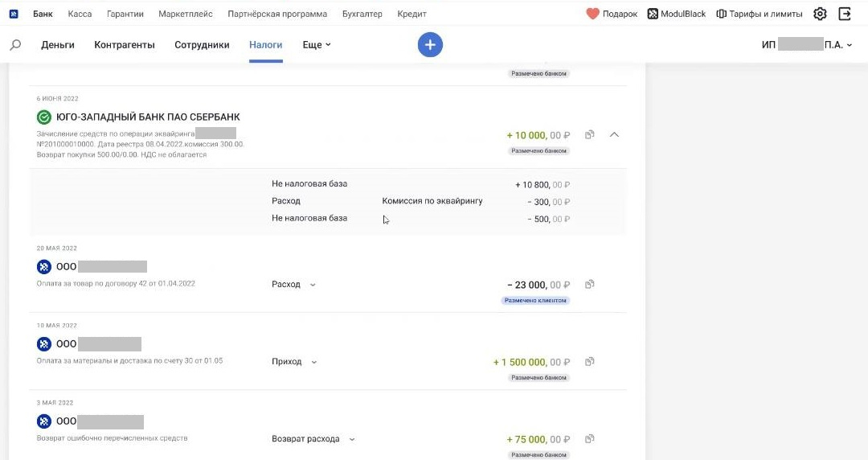Open the Расход type dropdown

[293, 285]
